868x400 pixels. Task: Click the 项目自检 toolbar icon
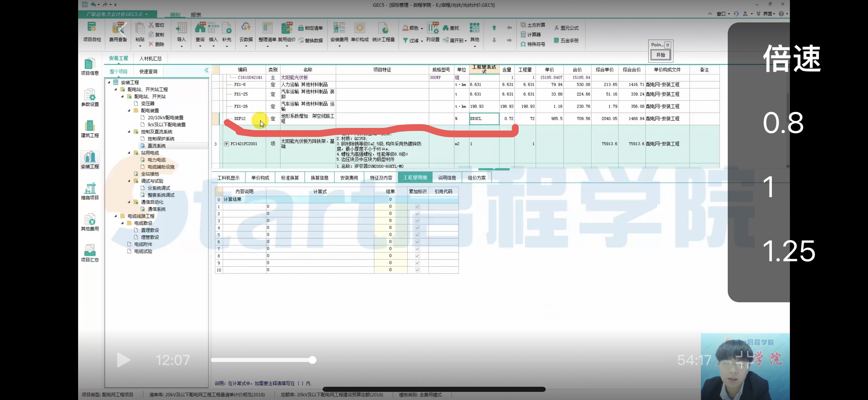[92, 32]
